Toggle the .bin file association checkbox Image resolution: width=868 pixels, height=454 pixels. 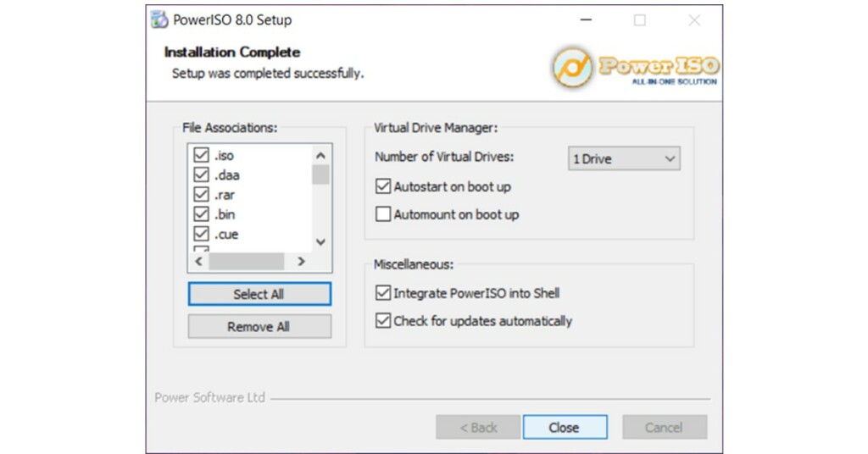click(202, 214)
